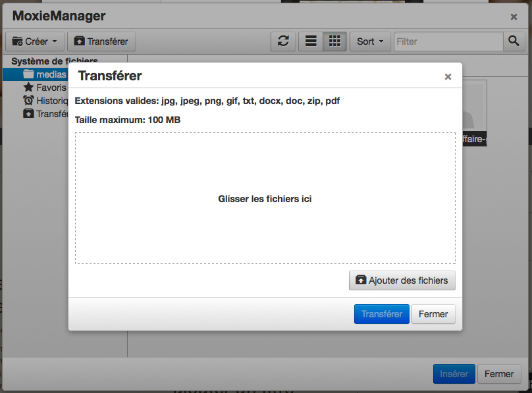The height and width of the screenshot is (393, 532).
Task: Focus the Filter input field
Action: coord(448,41)
